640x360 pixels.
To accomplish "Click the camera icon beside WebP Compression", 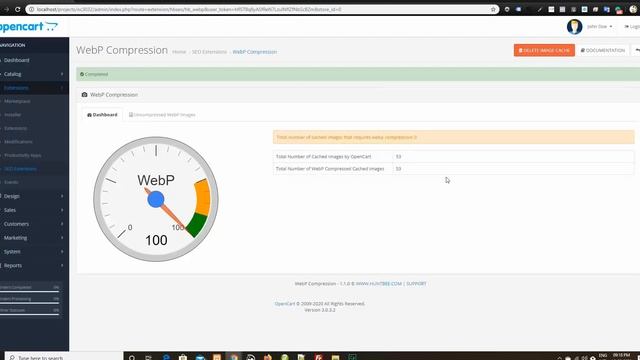I will coord(84,95).
